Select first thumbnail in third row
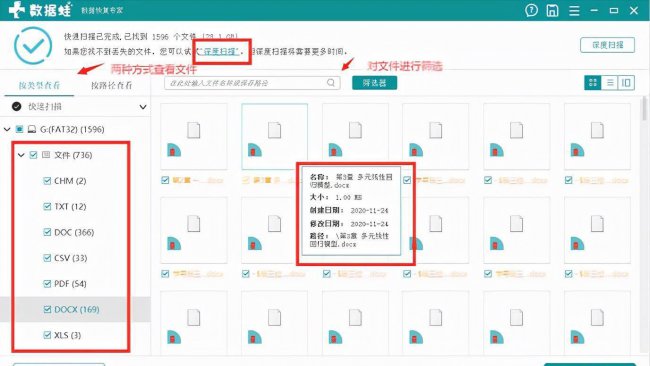This screenshot has width=650, height=366. coord(194,323)
